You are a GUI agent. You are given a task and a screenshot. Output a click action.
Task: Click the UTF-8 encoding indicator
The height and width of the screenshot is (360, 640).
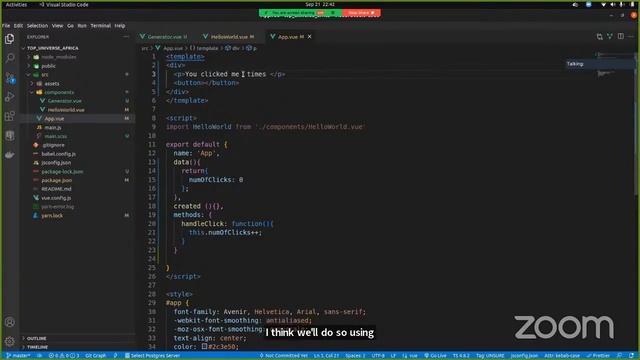pyautogui.click(x=378, y=356)
